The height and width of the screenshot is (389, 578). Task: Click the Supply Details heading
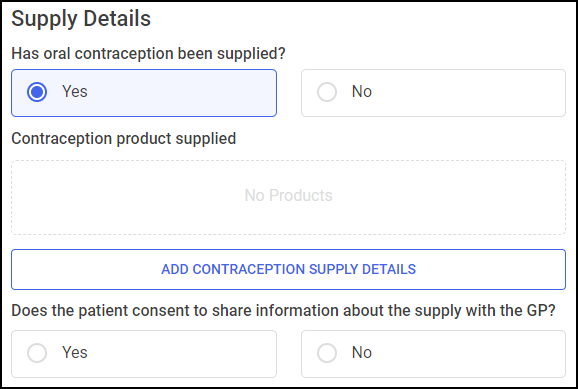click(x=81, y=18)
